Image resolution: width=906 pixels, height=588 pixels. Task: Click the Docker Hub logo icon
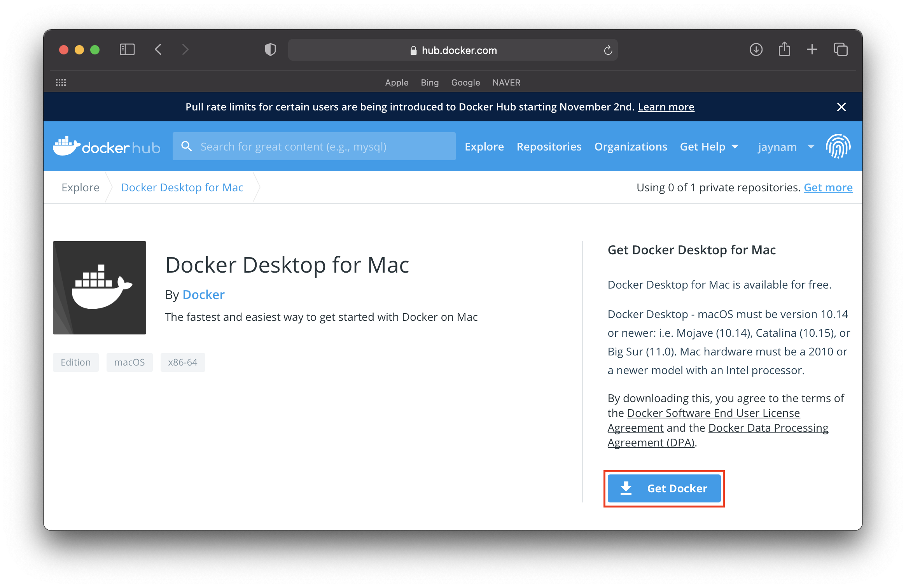(67, 146)
